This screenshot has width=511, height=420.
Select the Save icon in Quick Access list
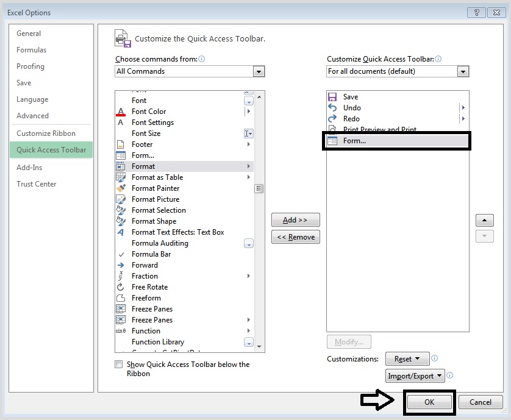click(332, 96)
